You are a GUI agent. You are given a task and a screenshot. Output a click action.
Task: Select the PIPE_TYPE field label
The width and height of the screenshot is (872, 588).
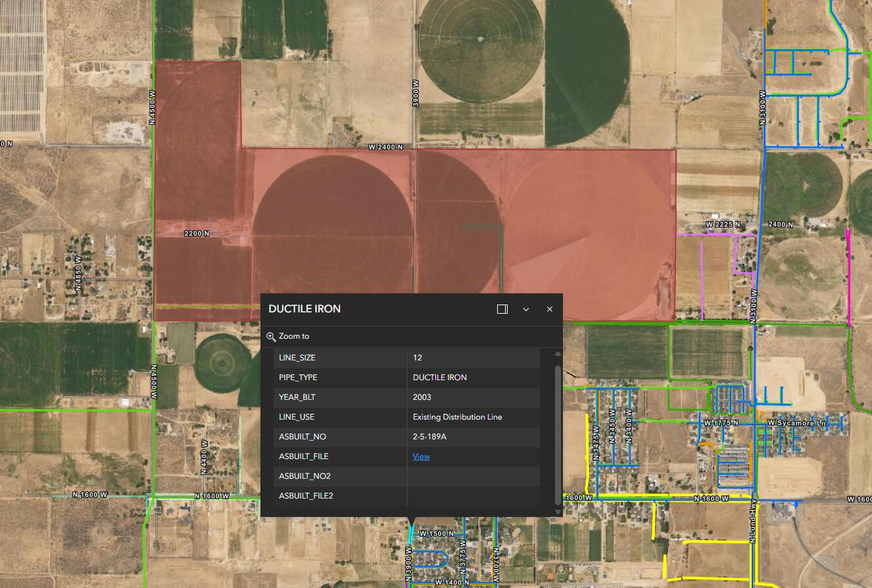(298, 378)
